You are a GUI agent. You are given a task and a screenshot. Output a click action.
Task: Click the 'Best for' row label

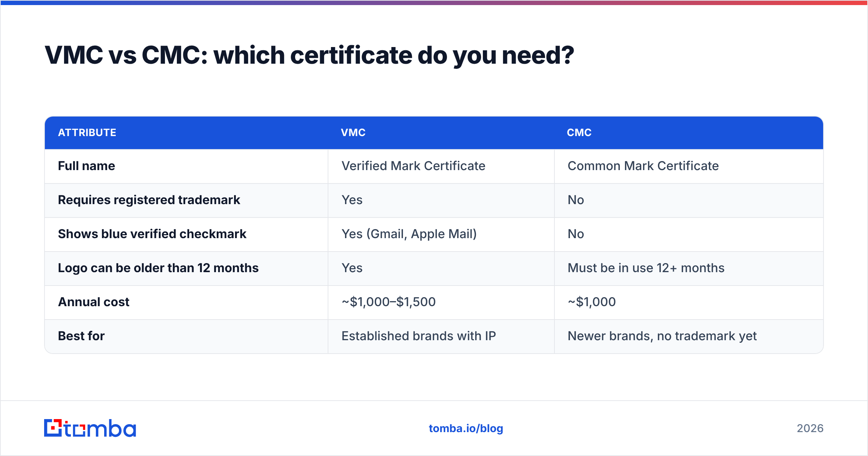pos(81,336)
